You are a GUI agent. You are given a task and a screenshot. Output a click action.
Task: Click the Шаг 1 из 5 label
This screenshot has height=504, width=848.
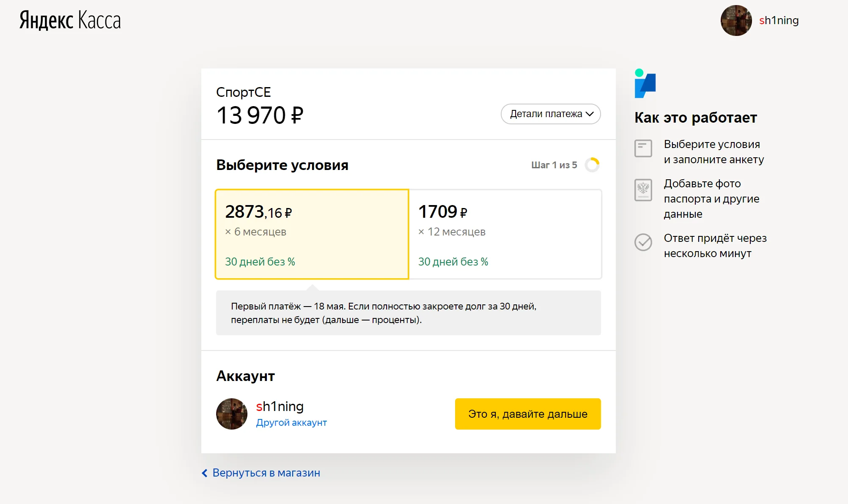(554, 165)
